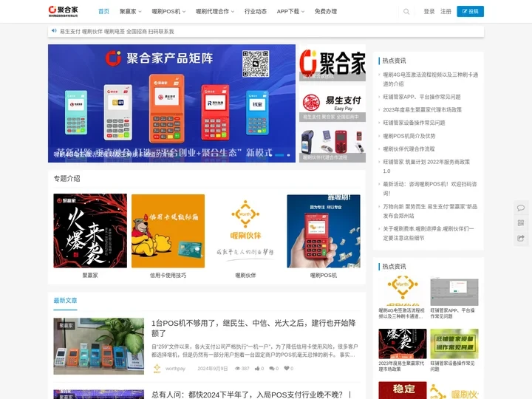Open the 易生支付 Easy Pay side banner
The height and width of the screenshot is (399, 532).
332,103
